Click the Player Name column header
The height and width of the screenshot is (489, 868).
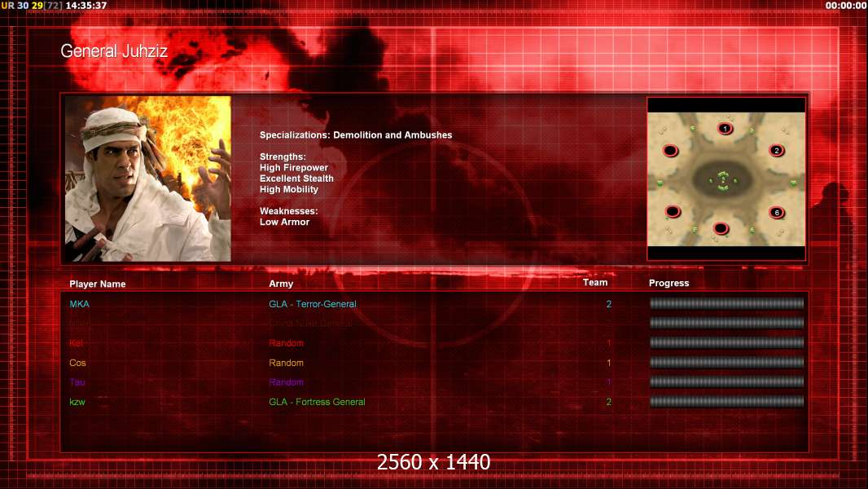(98, 284)
